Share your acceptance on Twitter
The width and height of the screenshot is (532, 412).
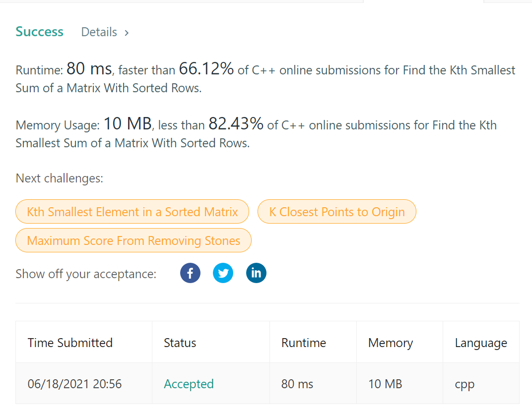coord(223,273)
